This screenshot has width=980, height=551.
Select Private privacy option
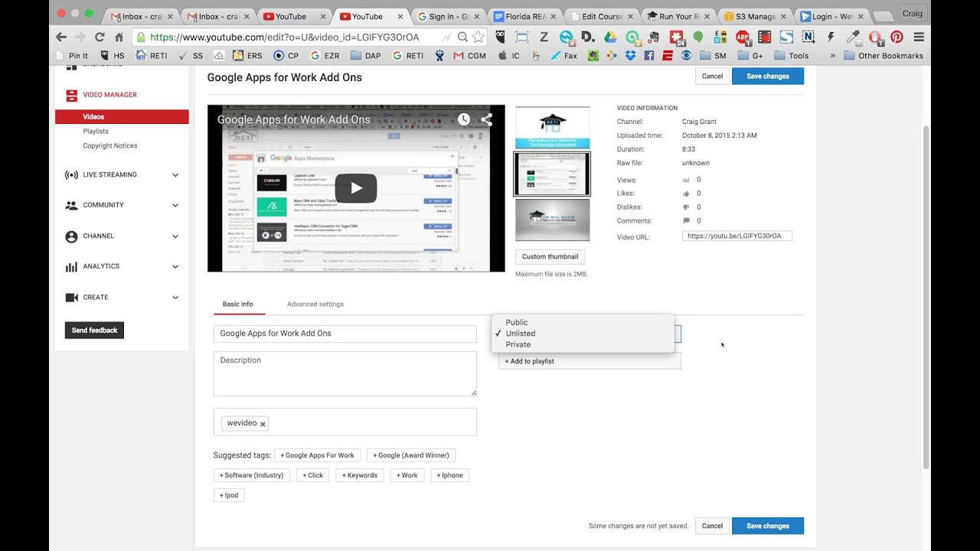(x=518, y=344)
